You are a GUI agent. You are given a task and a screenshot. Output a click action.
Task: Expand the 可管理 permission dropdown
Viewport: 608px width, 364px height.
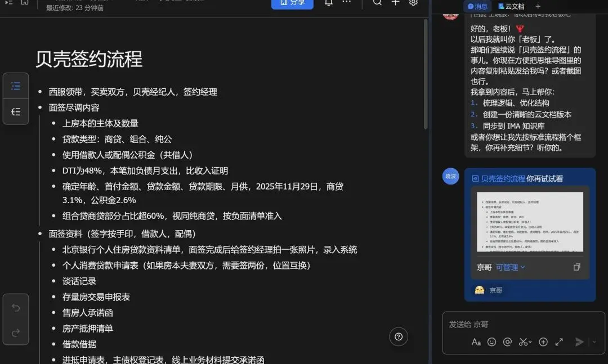pyautogui.click(x=510, y=267)
